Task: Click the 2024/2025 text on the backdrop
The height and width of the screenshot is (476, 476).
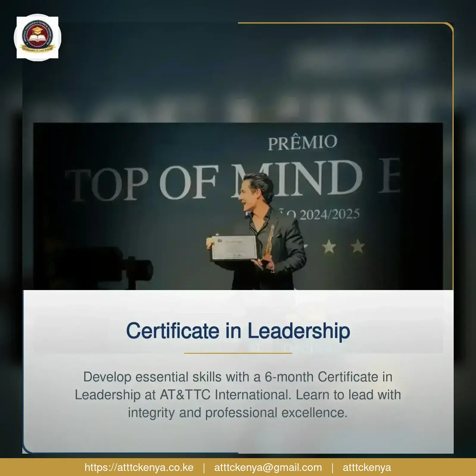Action: pyautogui.click(x=330, y=214)
